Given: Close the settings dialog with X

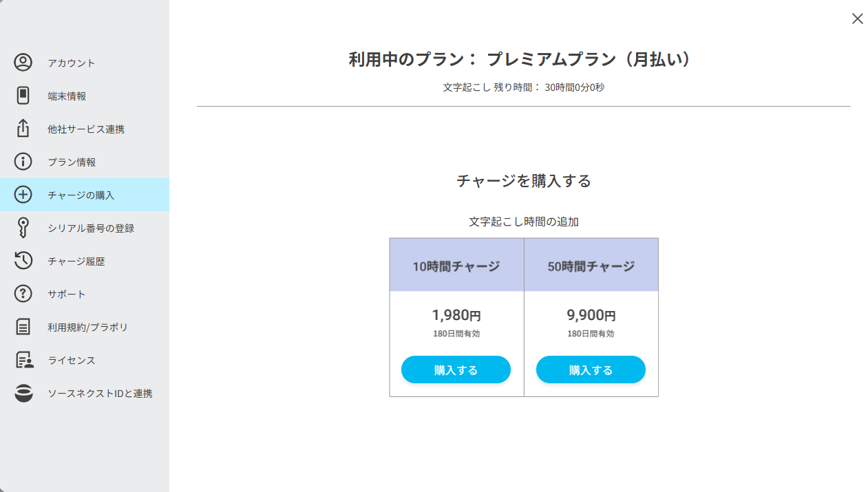Looking at the screenshot, I should pyautogui.click(x=857, y=19).
